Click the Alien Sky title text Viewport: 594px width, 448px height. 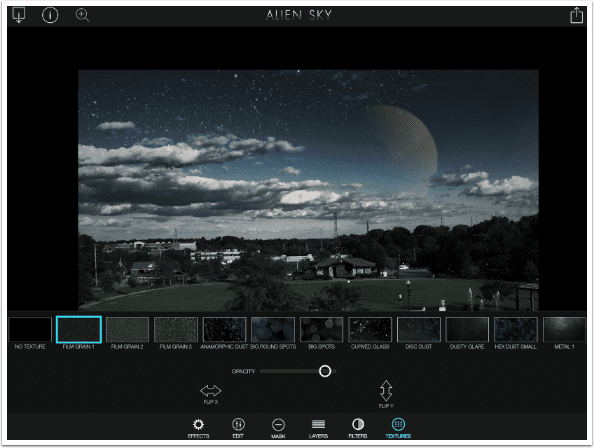coord(299,15)
